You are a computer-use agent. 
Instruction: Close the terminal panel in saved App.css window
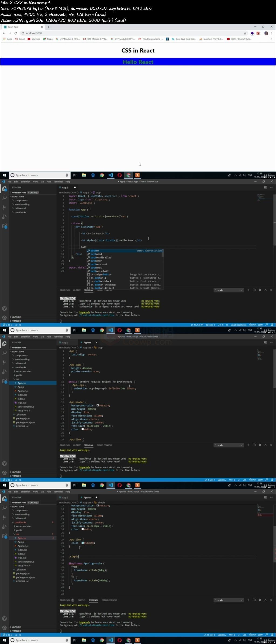click(x=271, y=445)
